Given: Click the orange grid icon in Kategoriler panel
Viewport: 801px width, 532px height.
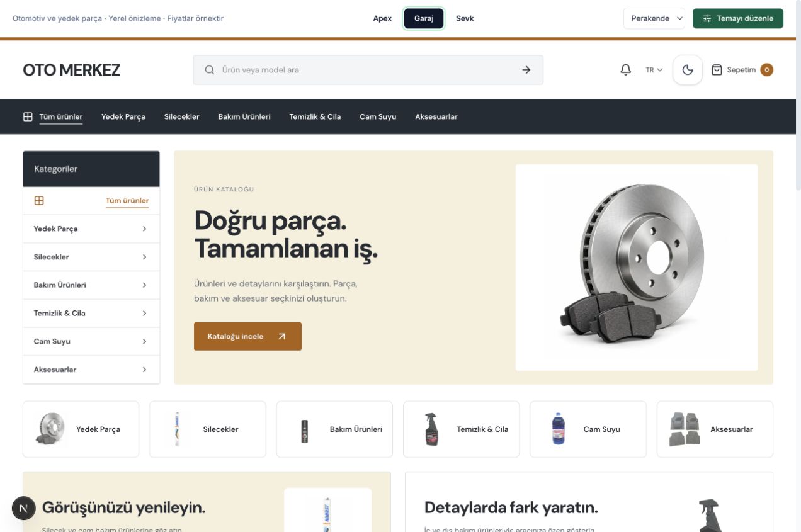Looking at the screenshot, I should click(x=39, y=201).
